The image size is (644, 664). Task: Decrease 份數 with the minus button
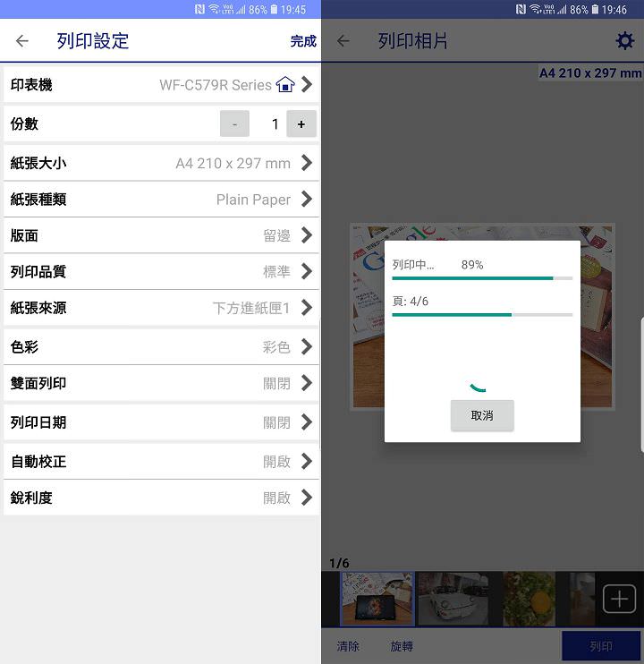click(x=234, y=123)
